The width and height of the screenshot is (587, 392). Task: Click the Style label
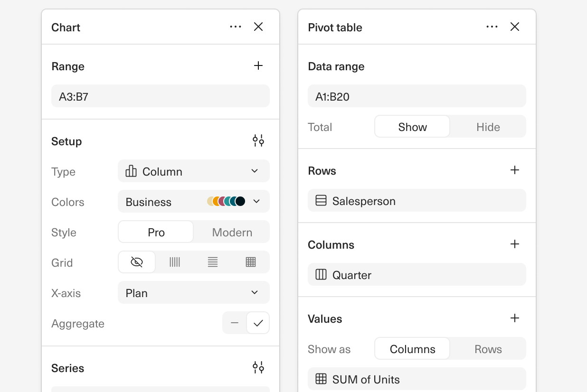(64, 233)
